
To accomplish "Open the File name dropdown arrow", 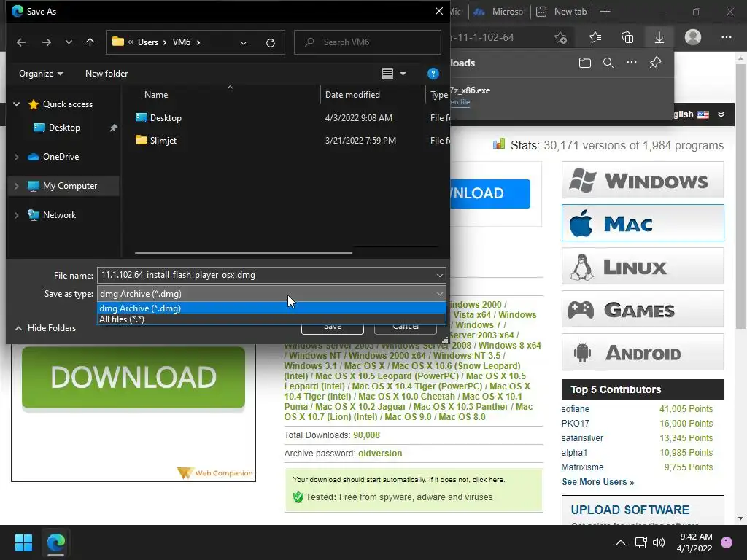I will click(x=439, y=275).
